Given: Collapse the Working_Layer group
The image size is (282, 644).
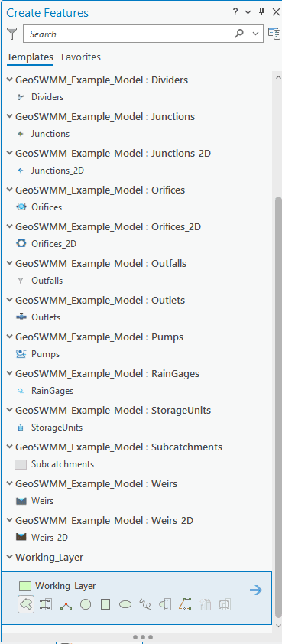Looking at the screenshot, I should coord(10,557).
